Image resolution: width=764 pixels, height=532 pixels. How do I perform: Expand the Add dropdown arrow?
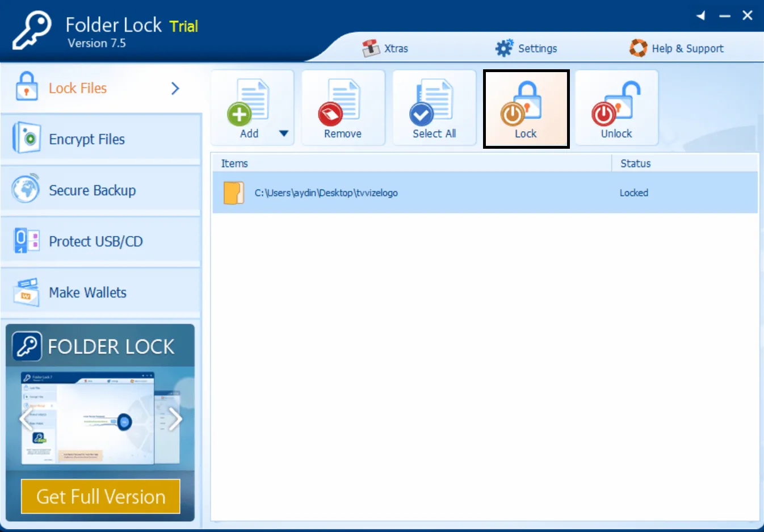click(284, 134)
